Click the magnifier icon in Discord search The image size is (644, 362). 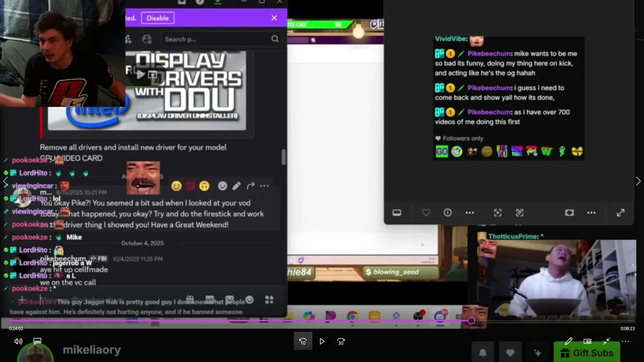pyautogui.click(x=275, y=39)
